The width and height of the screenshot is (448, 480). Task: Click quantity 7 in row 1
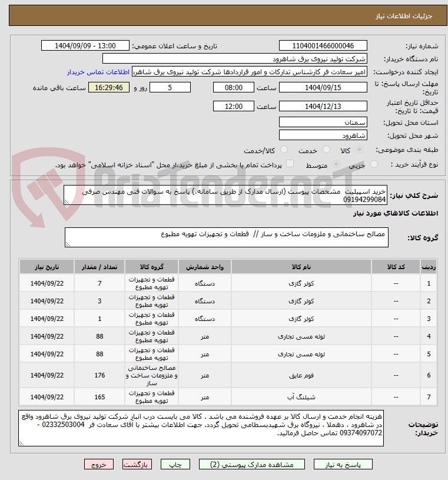point(99,283)
